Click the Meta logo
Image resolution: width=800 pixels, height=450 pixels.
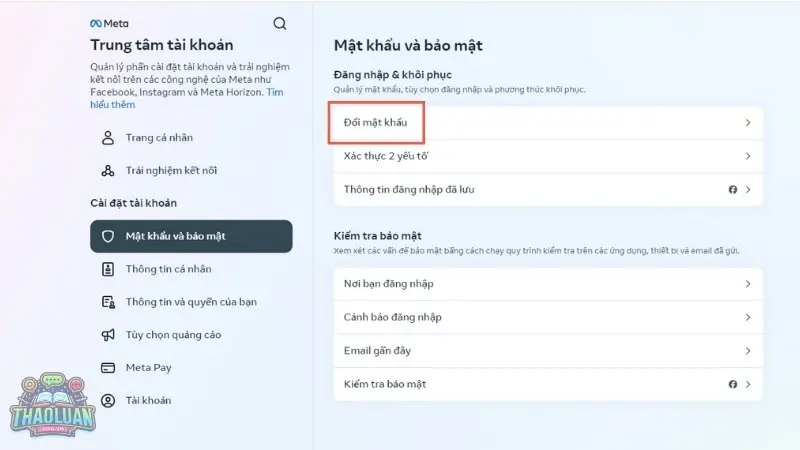tap(109, 23)
